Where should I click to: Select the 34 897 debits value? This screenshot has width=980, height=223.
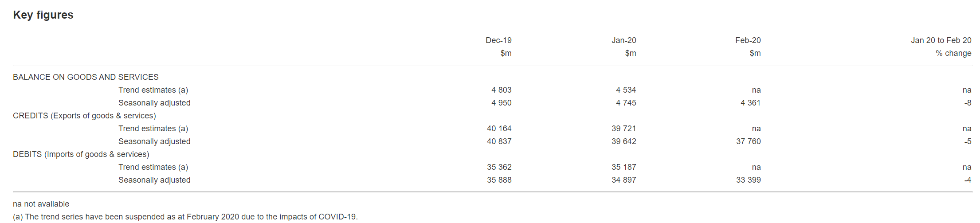(x=623, y=180)
